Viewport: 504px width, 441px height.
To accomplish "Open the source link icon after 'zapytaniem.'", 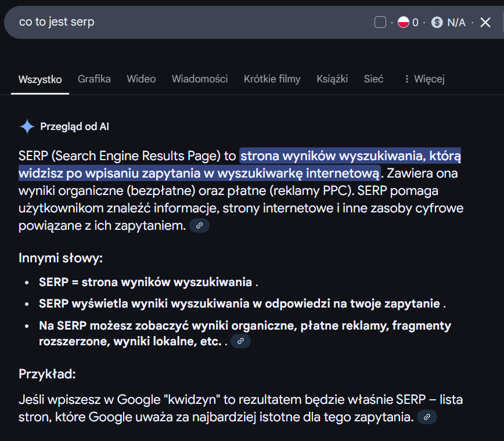I will coord(199,226).
